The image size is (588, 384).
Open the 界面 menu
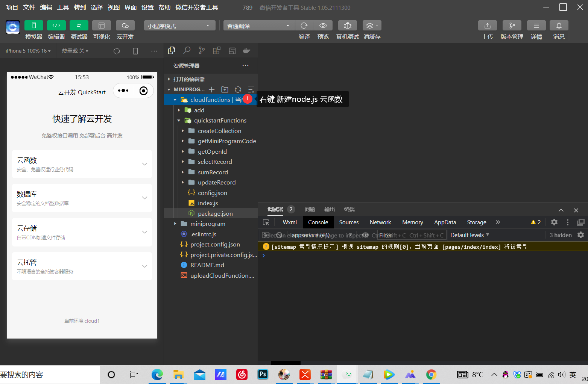coord(131,8)
